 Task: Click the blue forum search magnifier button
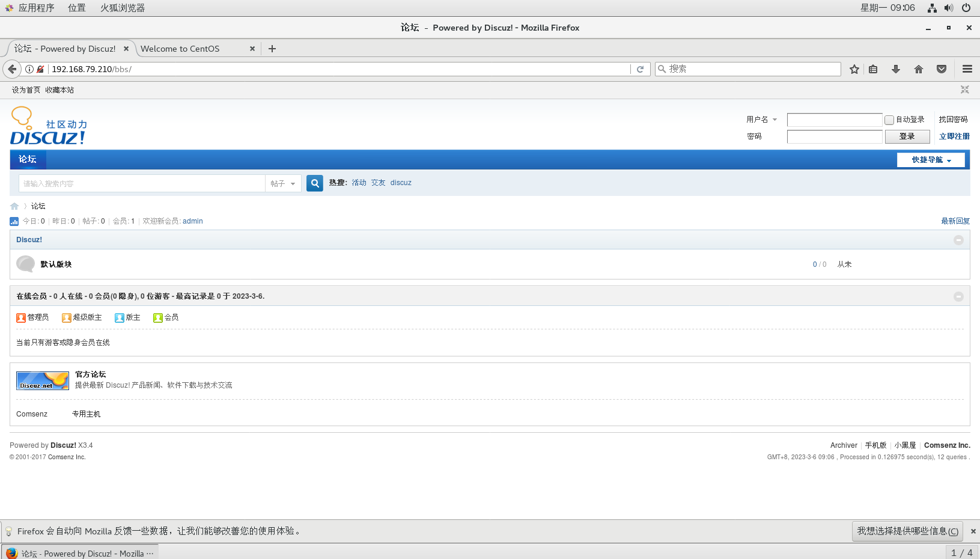315,183
